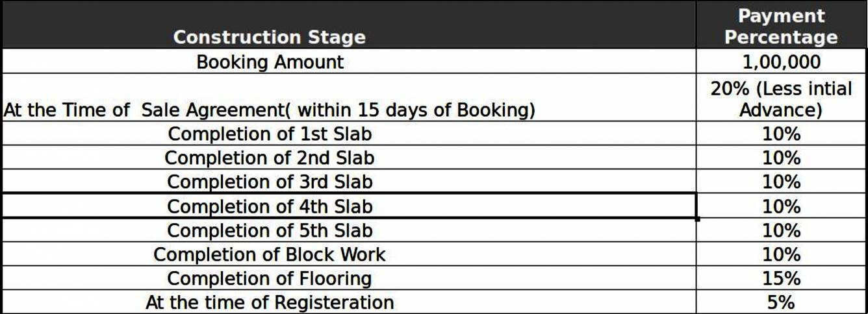Select the Completion of 2nd Slab cell
Viewport: 868px width, 314px height.
270,158
